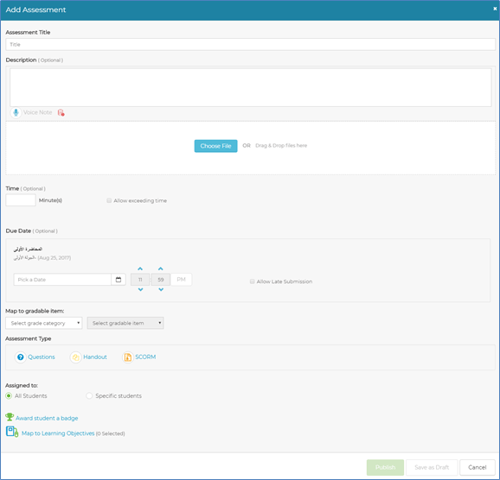This screenshot has height=480, width=500.
Task: Open the Select gradable item dropdown
Action: click(x=125, y=323)
